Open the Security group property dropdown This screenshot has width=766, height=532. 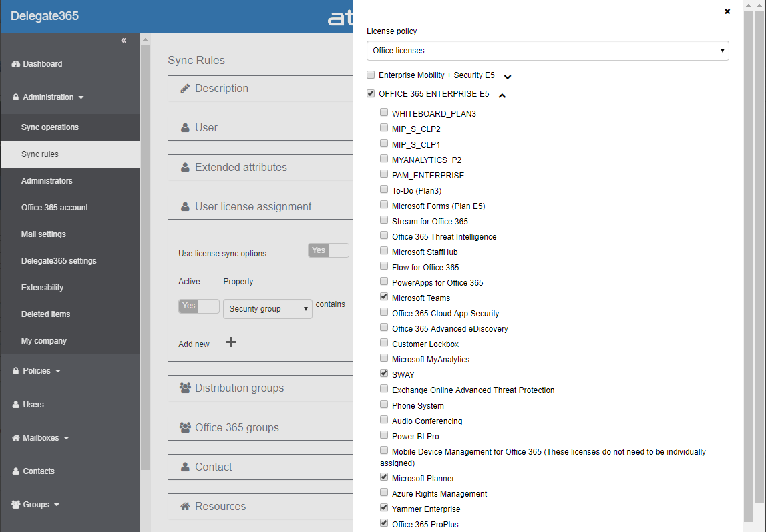pyautogui.click(x=268, y=309)
